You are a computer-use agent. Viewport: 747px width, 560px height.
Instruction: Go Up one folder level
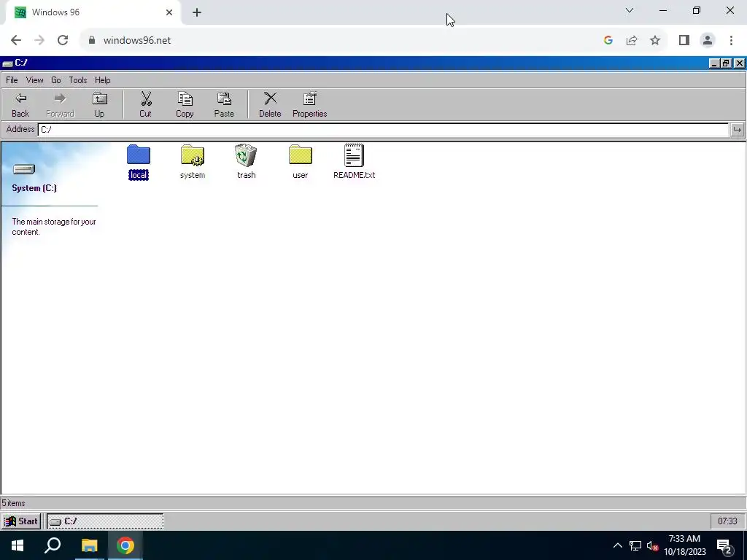pos(99,105)
